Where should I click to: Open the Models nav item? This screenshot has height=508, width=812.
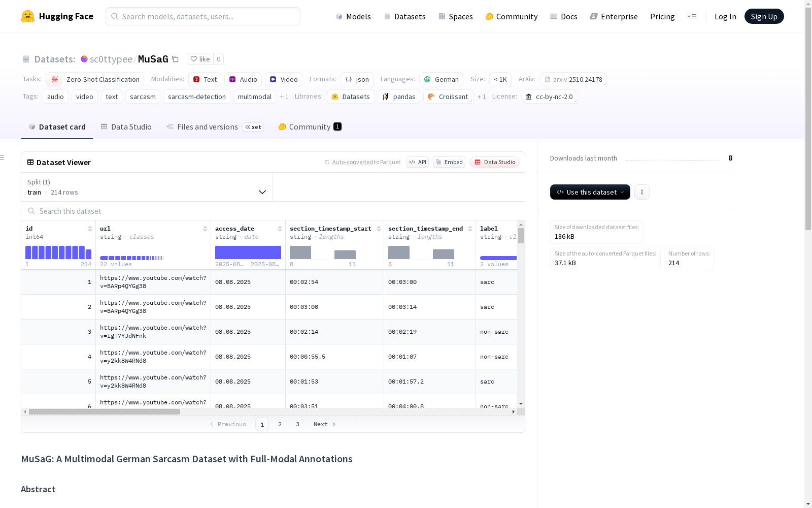coord(353,16)
